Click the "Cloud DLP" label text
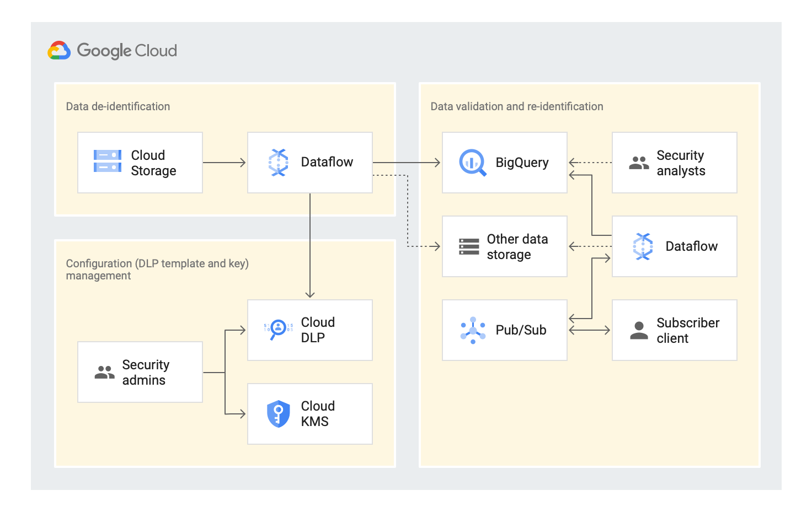 (318, 330)
